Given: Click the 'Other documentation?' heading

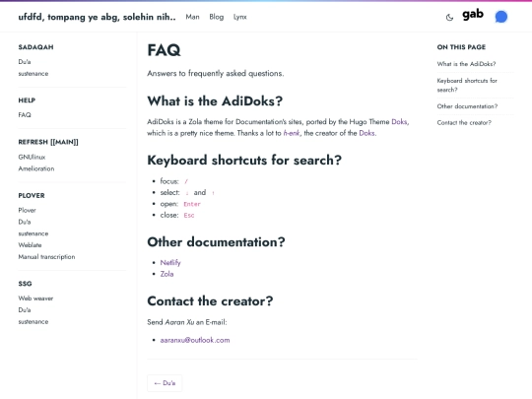Looking at the screenshot, I should tap(216, 242).
